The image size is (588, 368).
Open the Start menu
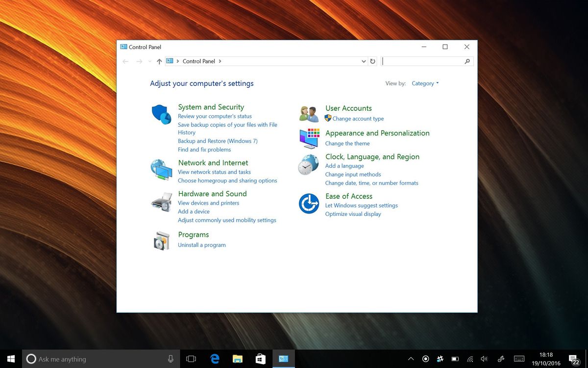coord(10,359)
